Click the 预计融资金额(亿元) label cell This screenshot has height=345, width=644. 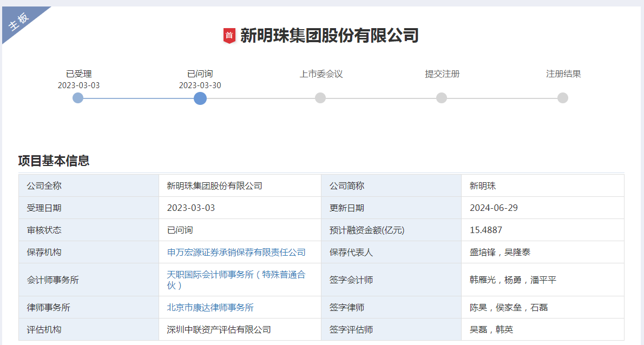391,230
